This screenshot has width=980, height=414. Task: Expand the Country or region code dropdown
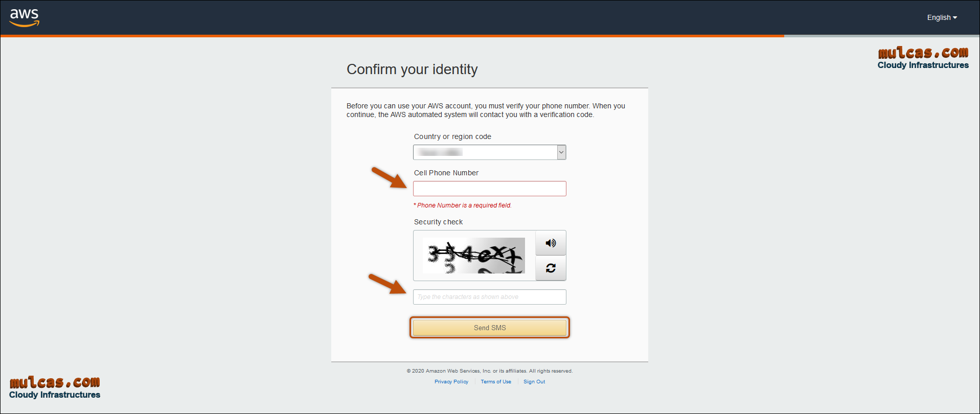(x=561, y=152)
